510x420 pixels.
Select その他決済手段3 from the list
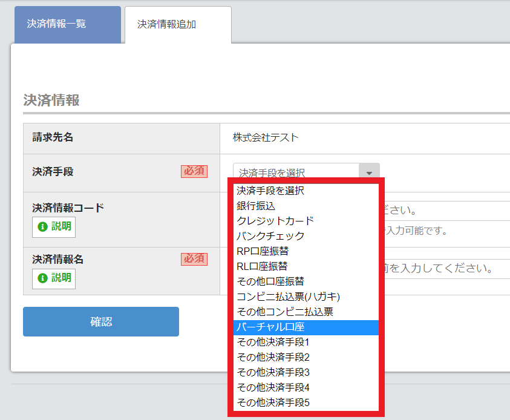pyautogui.click(x=273, y=372)
